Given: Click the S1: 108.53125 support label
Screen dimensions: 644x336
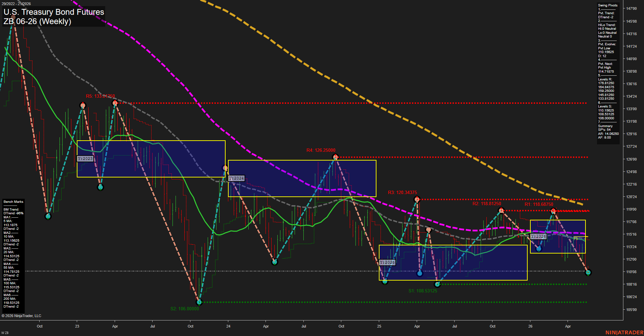Looking at the screenshot, I should (x=423, y=291).
